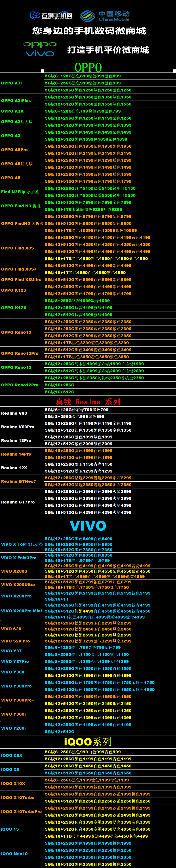The image size is (176, 868).
Task: Select the iQOO系列 section header
Action: click(x=88, y=742)
